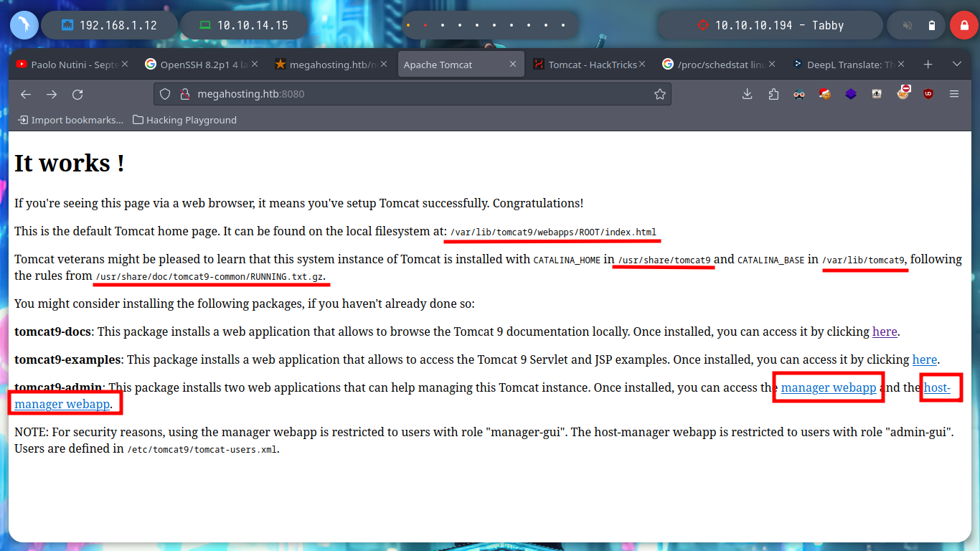
Task: Close the Tomcat - HackTricks tab
Action: 643,65
